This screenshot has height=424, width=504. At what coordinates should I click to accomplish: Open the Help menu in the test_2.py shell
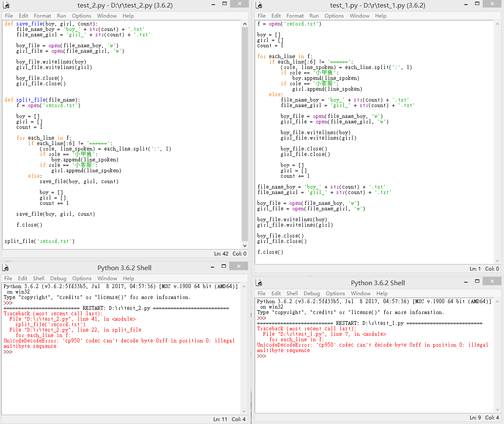(x=128, y=278)
